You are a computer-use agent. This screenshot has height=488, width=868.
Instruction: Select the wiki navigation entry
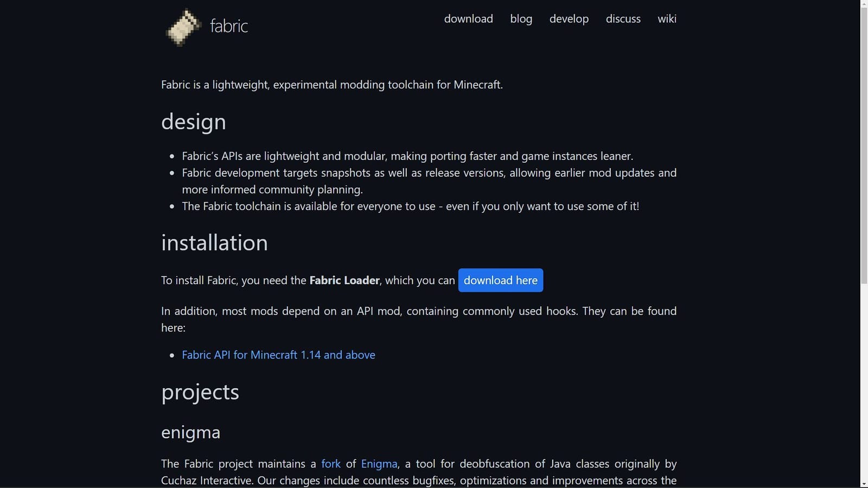pos(667,18)
